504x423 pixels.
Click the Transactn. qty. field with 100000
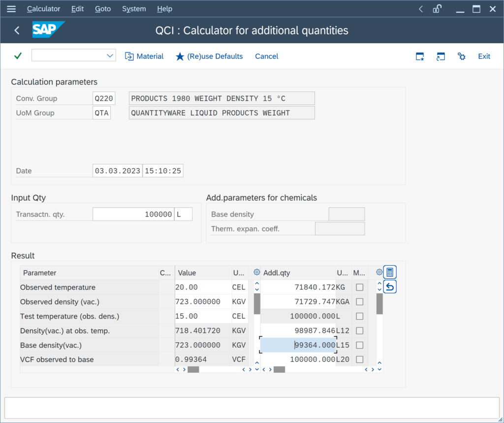[x=133, y=214]
